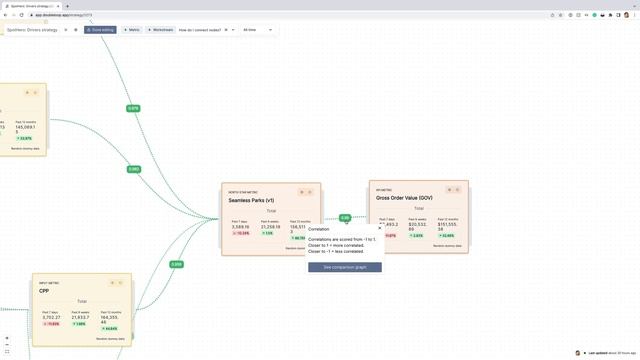Screen dimensions: 640x360
Task: Reload the browser page
Action: coord(22,15)
